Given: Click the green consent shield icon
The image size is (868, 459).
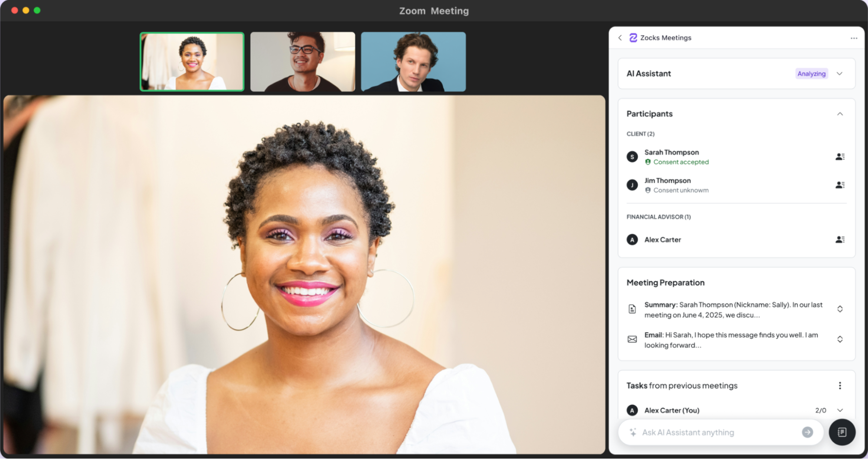Looking at the screenshot, I should pyautogui.click(x=648, y=162).
